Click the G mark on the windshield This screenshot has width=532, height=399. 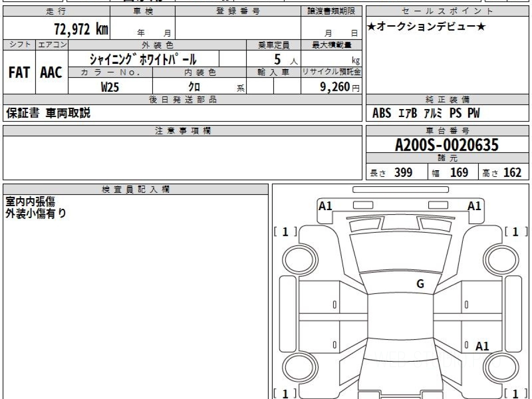[420, 284]
